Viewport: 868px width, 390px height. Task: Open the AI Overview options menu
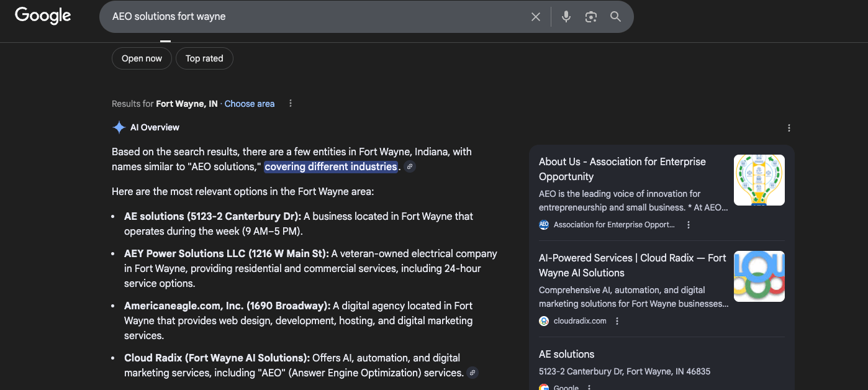click(789, 127)
